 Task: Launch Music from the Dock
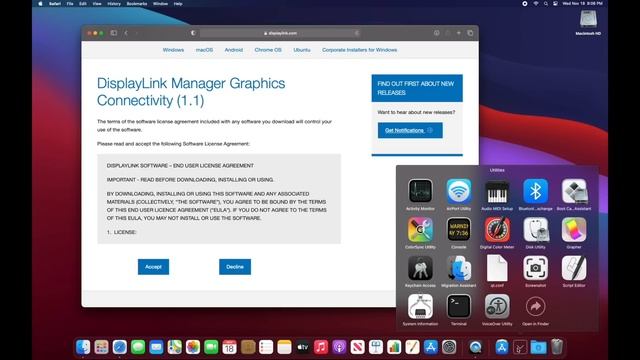321,347
